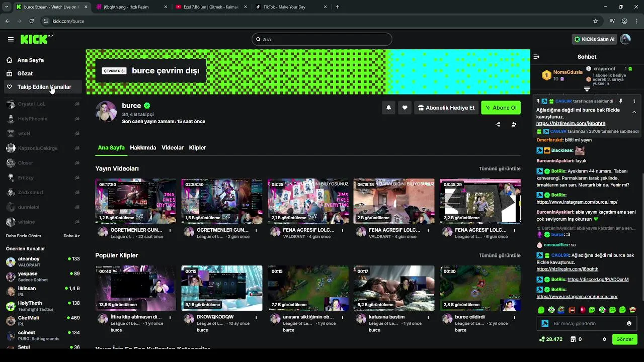644x362 pixels.
Task: Open the emoji picker in chat input
Action: coord(629,323)
